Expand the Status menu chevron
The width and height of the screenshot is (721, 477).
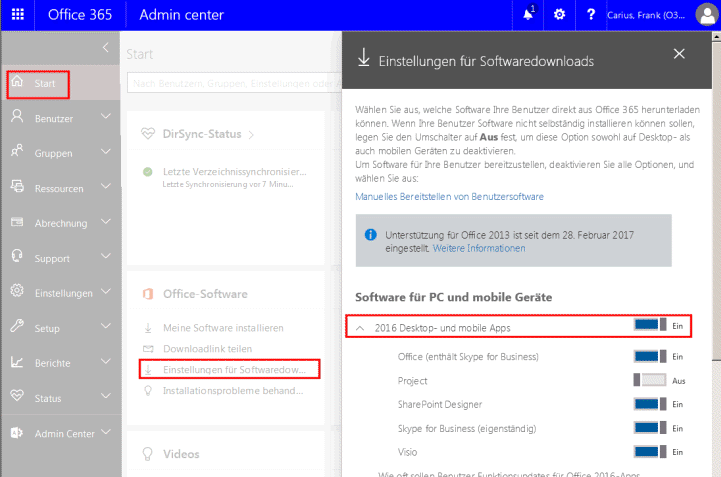[x=106, y=396]
